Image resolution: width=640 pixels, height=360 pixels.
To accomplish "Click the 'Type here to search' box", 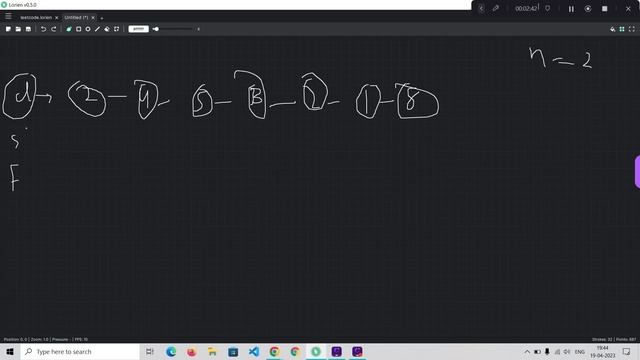I will click(80, 351).
